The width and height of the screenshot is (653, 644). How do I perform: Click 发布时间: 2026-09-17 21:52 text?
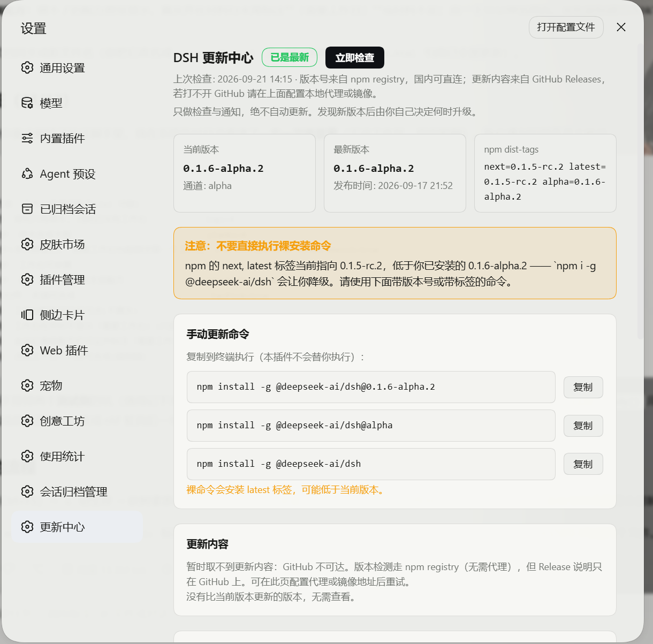tap(393, 186)
